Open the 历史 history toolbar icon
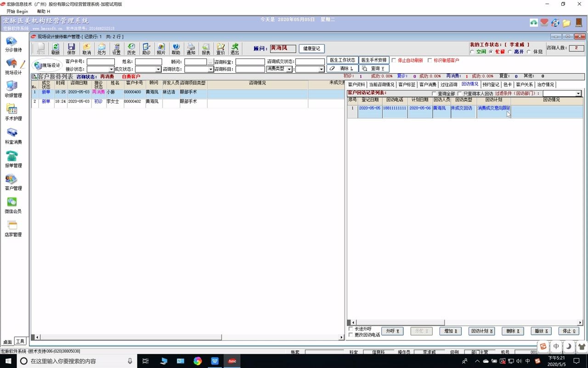 click(x=131, y=49)
